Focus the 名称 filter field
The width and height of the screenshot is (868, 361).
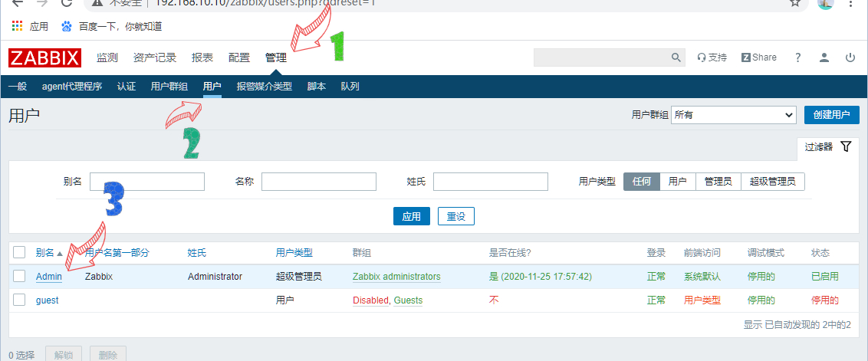pos(319,181)
